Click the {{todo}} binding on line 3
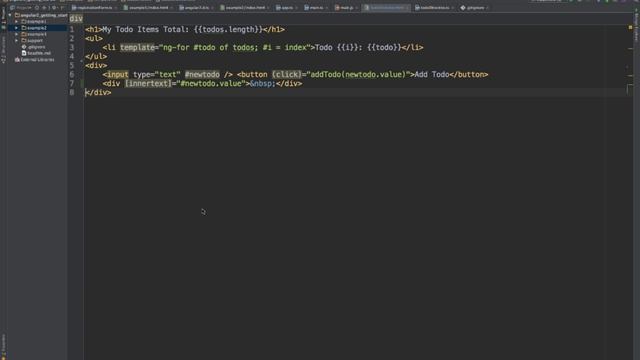Image resolution: width=640 pixels, height=360 pixels. [x=384, y=47]
